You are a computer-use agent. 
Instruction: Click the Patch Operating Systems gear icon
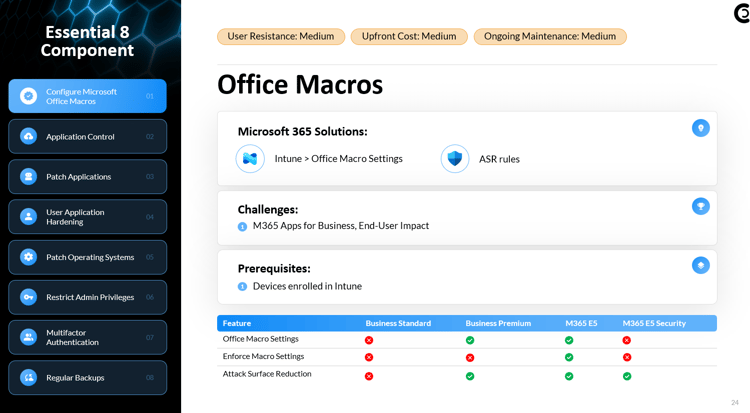point(28,257)
